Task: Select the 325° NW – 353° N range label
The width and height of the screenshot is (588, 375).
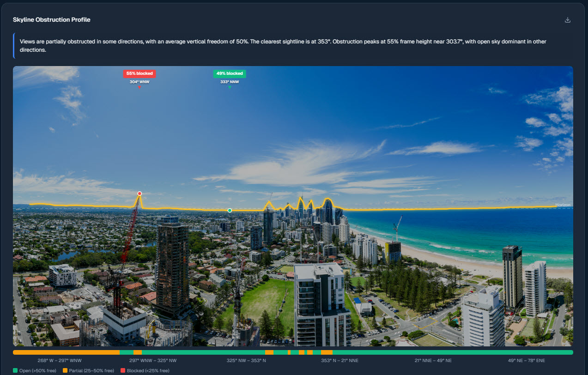Action: pyautogui.click(x=246, y=360)
